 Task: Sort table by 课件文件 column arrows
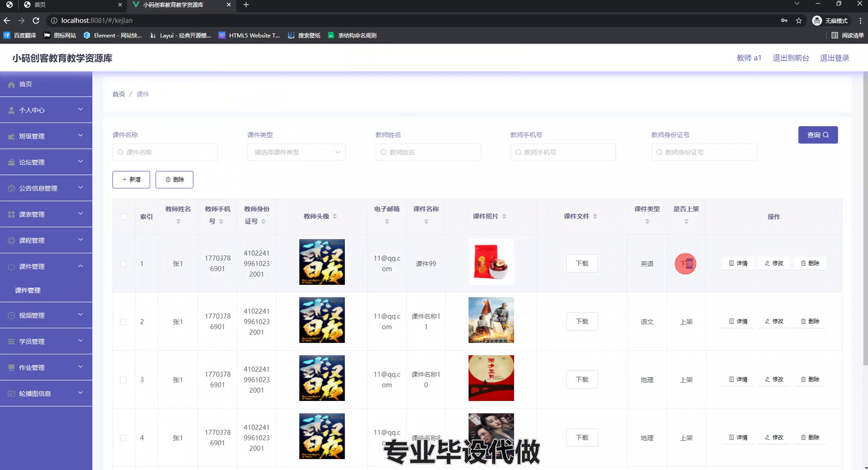pos(595,216)
